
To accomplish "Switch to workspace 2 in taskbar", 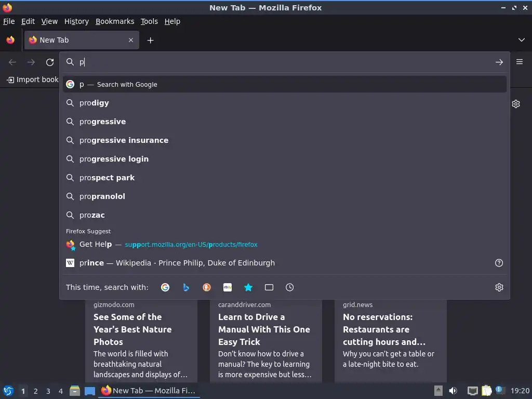I will tap(36, 391).
